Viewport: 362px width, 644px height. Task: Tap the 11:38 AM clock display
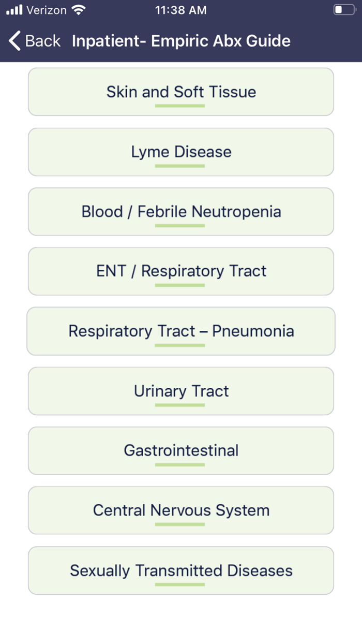(181, 9)
